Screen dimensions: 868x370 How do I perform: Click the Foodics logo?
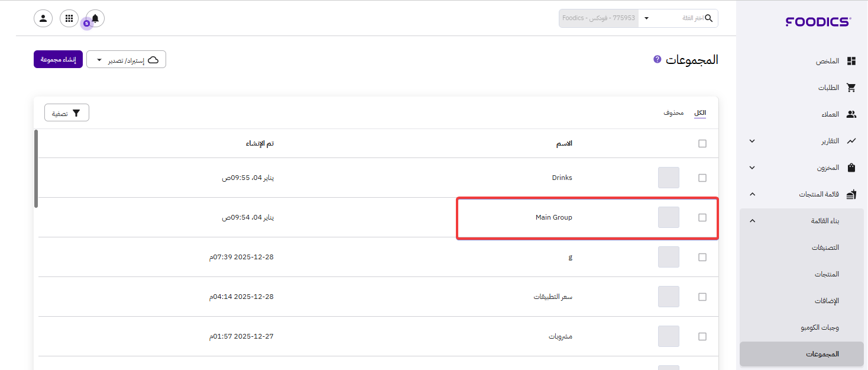[x=818, y=22]
